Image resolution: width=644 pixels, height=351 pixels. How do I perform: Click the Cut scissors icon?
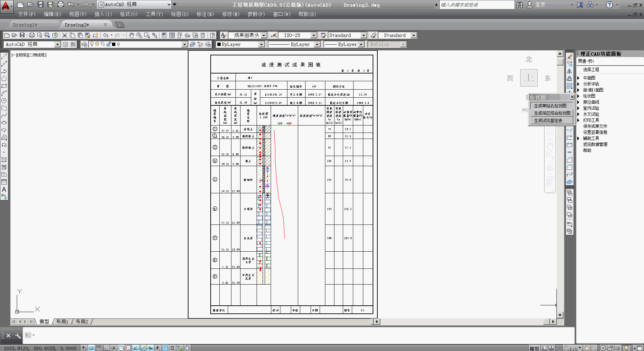[x=65, y=35]
